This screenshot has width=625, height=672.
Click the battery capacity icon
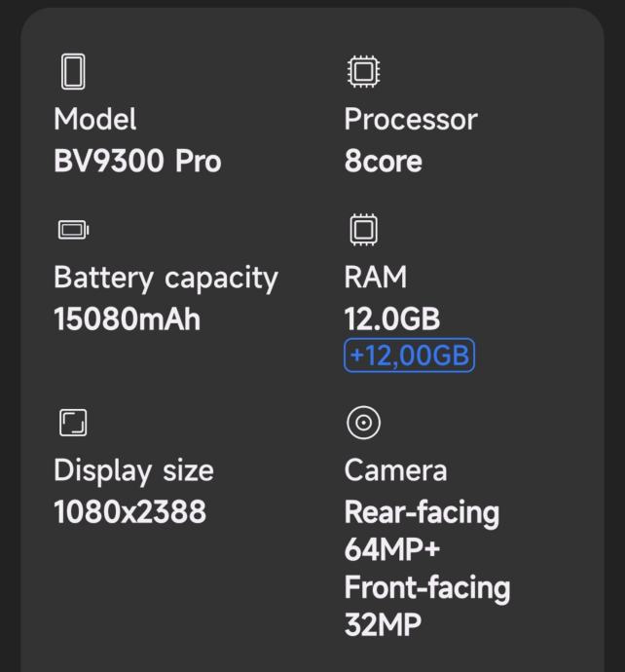point(73,230)
